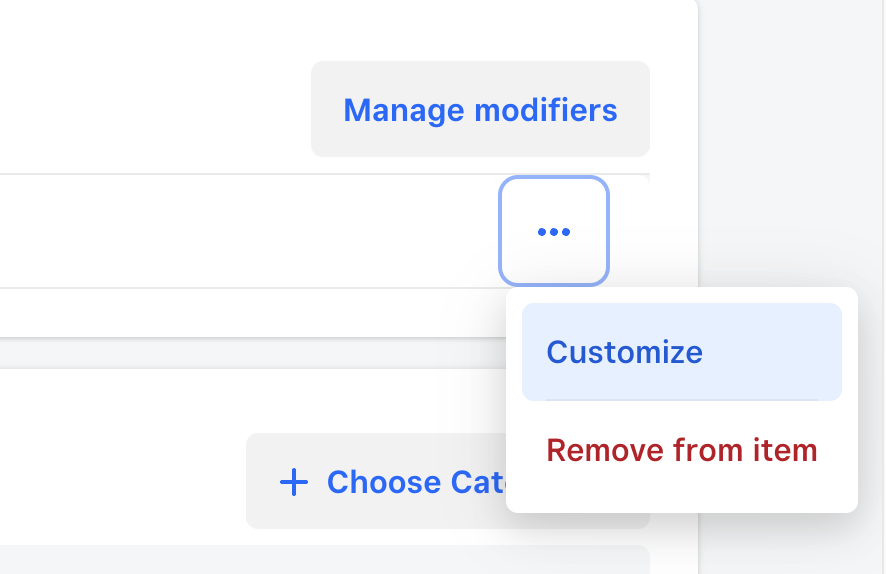Click the Manage modifiers button
This screenshot has width=886, height=574.
(x=480, y=109)
